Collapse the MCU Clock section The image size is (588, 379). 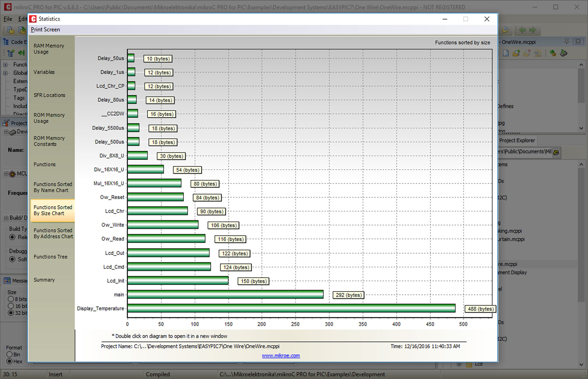coord(6,174)
